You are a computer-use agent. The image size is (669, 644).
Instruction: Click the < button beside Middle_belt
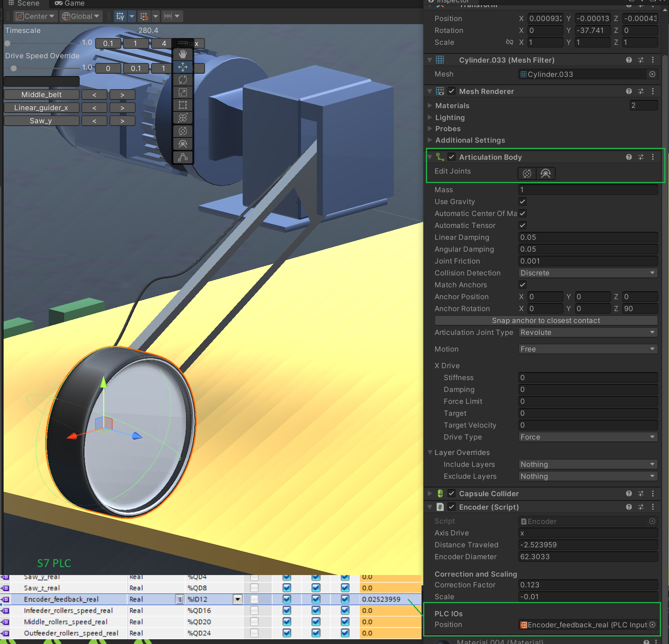[94, 95]
